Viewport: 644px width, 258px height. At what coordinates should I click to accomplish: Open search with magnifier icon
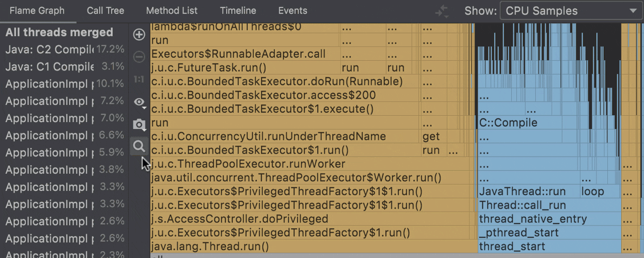[x=139, y=146]
